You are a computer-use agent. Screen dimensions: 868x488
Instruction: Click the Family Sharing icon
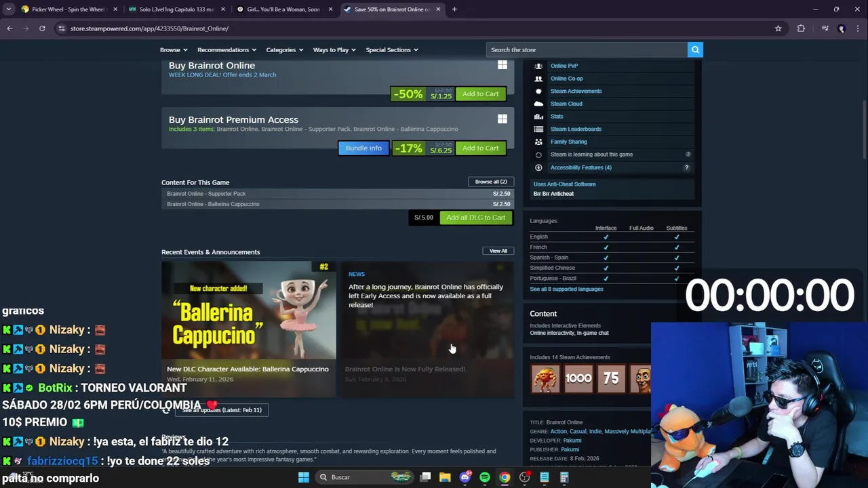point(538,142)
